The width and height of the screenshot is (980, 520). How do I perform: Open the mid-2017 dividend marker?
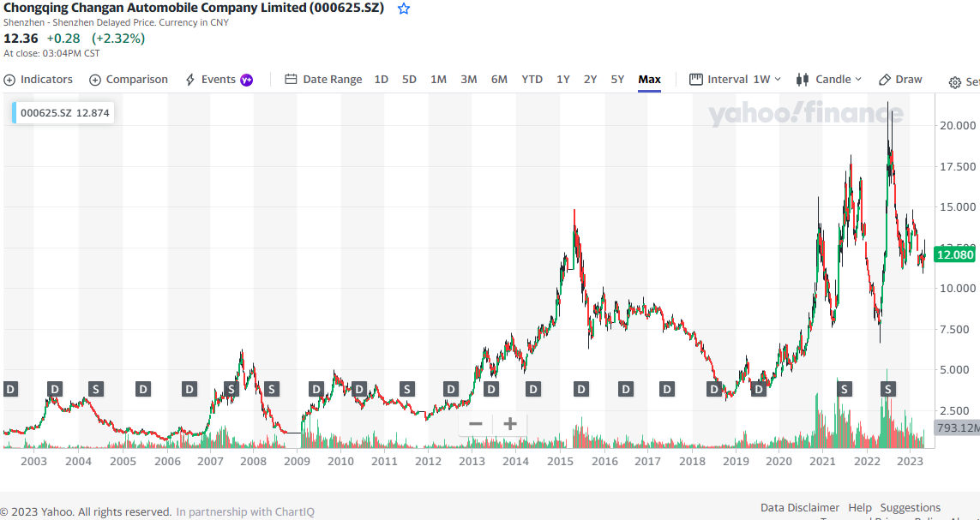tap(668, 390)
